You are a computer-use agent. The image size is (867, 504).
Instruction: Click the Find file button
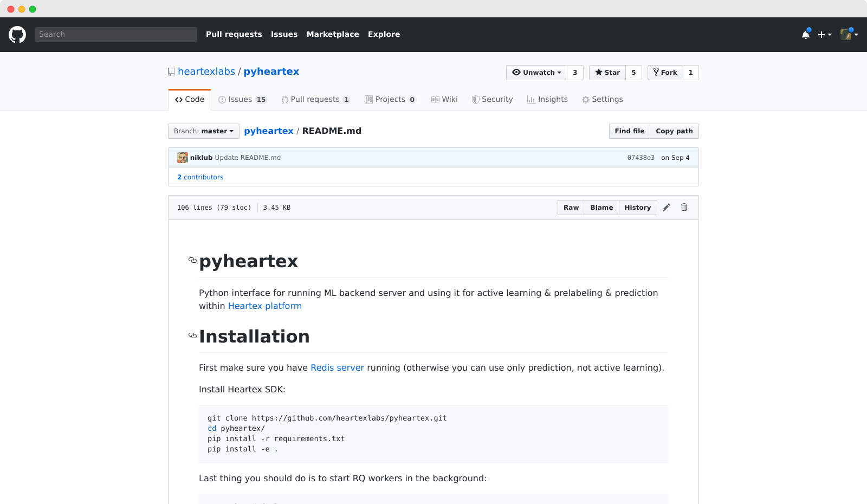(630, 131)
